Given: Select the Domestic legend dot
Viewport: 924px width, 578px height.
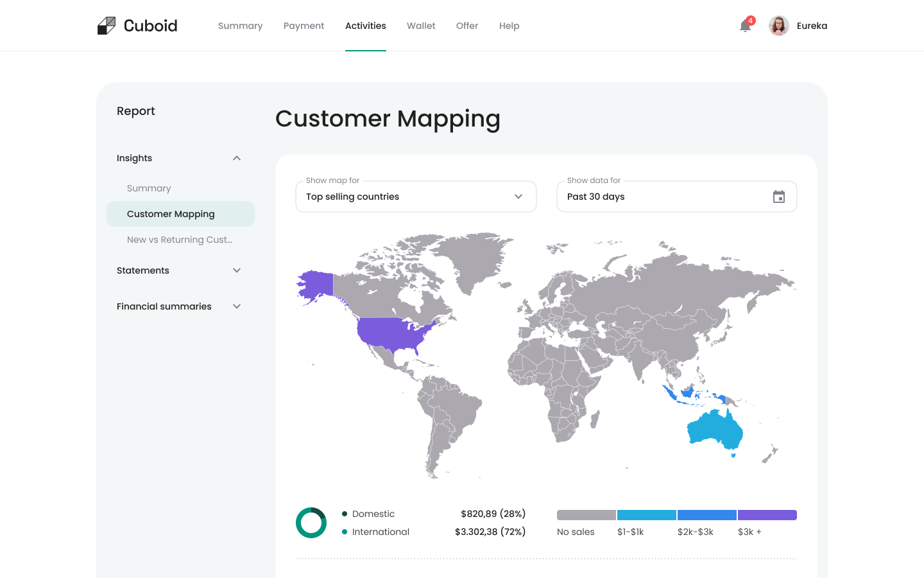Looking at the screenshot, I should pos(345,514).
